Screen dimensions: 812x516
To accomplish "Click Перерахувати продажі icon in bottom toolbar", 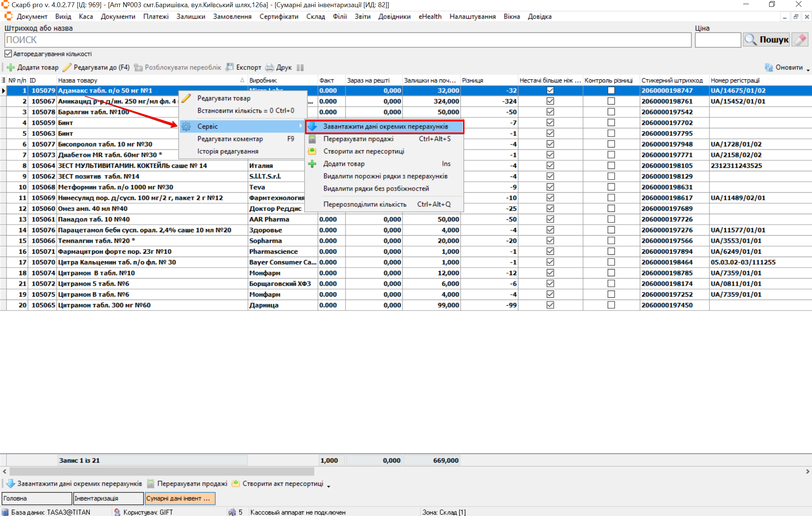I will pos(151,484).
